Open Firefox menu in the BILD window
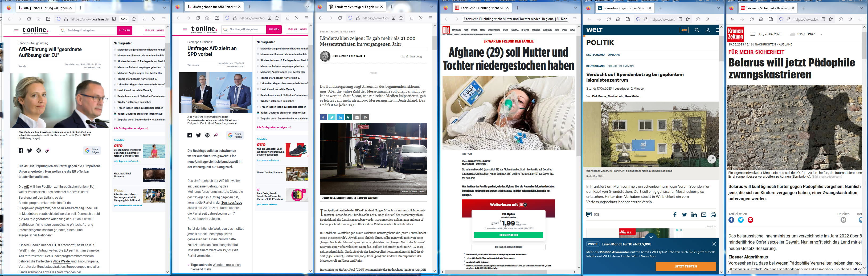 (x=575, y=19)
